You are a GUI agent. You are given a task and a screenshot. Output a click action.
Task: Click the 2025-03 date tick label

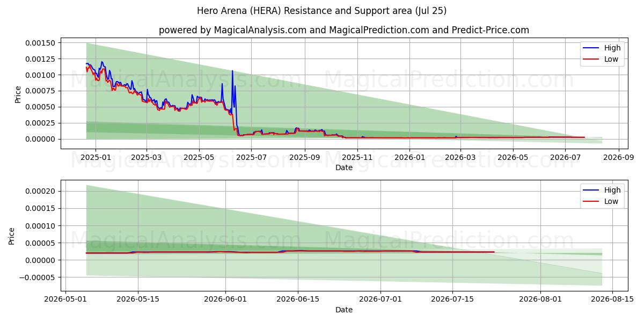147,158
